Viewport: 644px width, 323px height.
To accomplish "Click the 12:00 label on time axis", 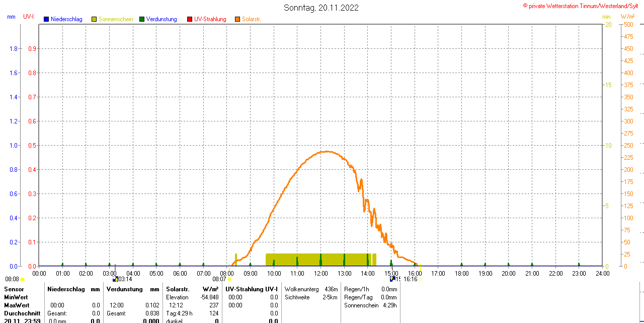I will 320,274.
